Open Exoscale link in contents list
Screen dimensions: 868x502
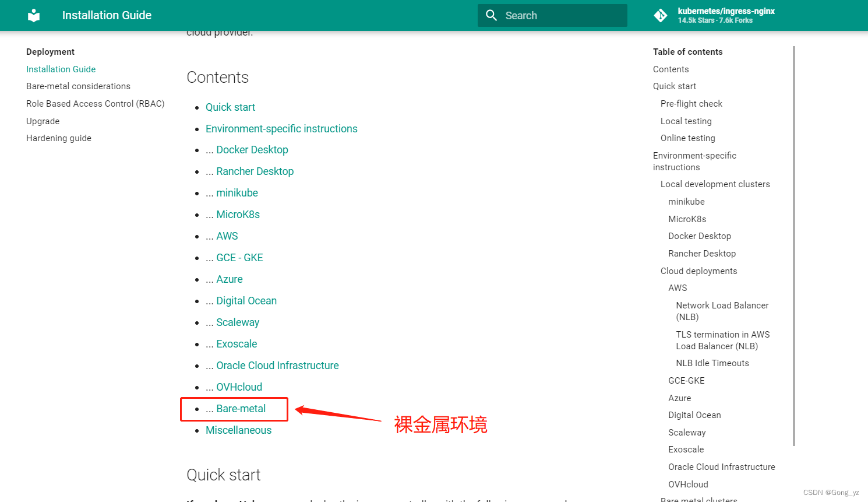click(x=237, y=344)
